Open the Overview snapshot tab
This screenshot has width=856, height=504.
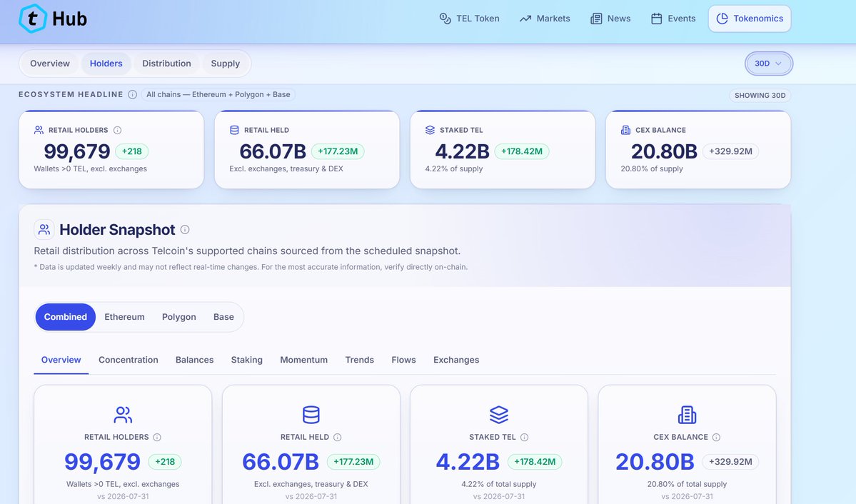pos(61,360)
